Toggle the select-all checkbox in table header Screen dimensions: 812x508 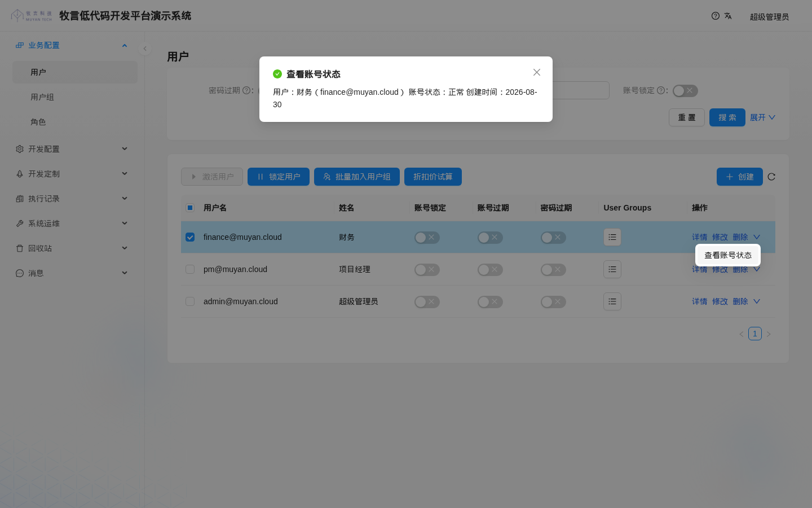tap(190, 208)
